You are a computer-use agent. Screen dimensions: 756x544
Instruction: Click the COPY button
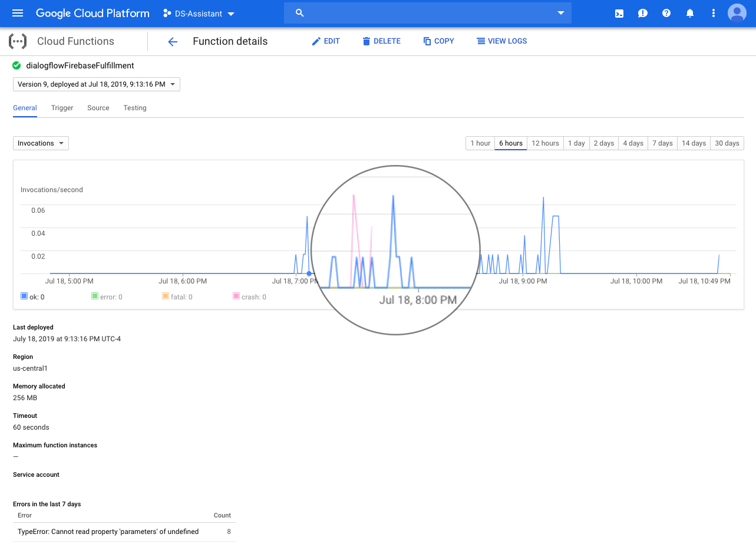pyautogui.click(x=439, y=41)
